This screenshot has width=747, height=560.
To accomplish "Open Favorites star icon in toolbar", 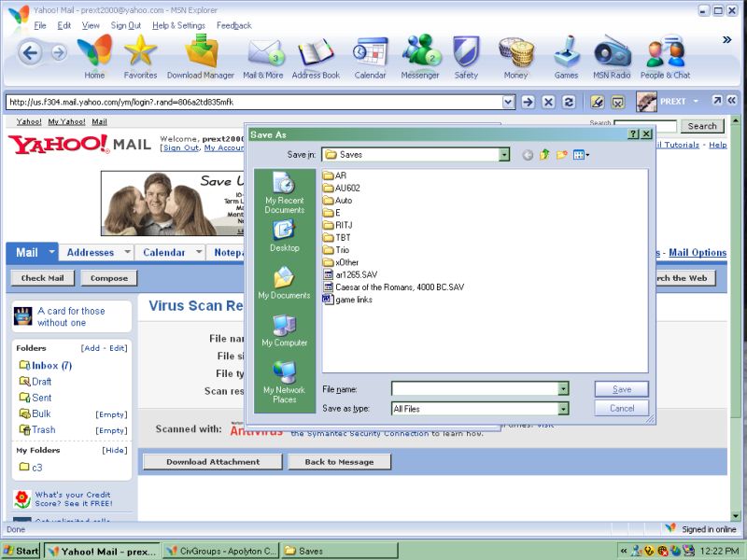I will click(x=140, y=52).
